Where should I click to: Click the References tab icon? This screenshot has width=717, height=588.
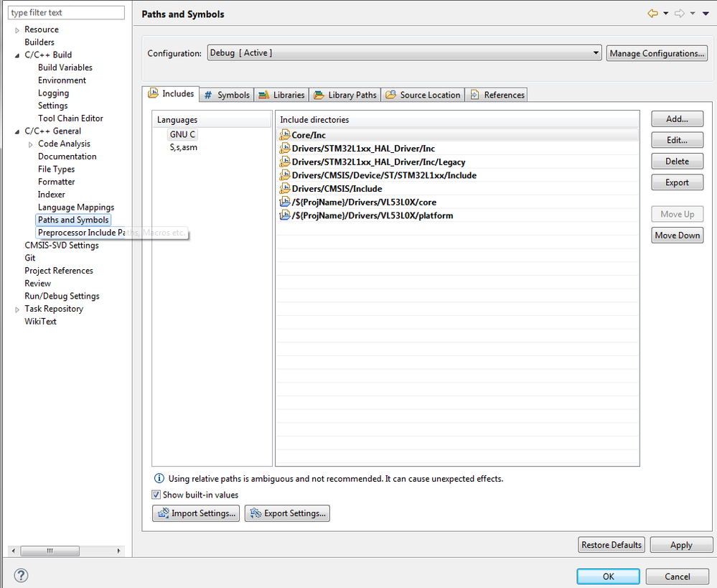pos(475,95)
